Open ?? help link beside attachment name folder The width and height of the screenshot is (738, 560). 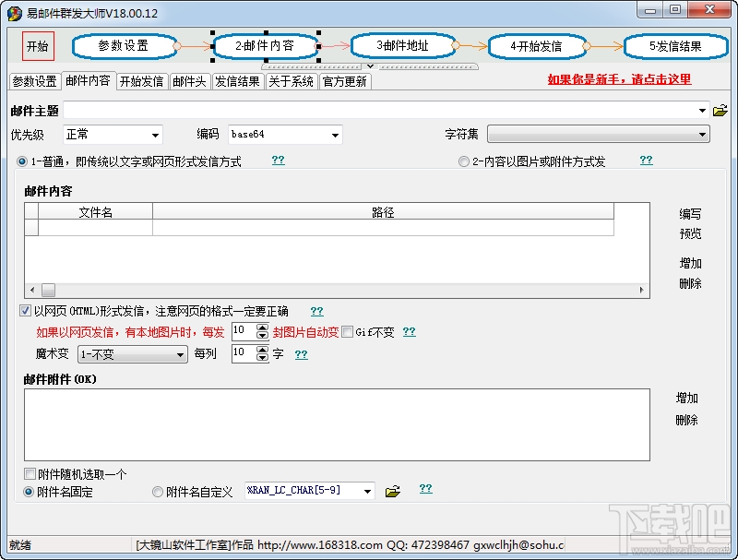pyautogui.click(x=425, y=488)
